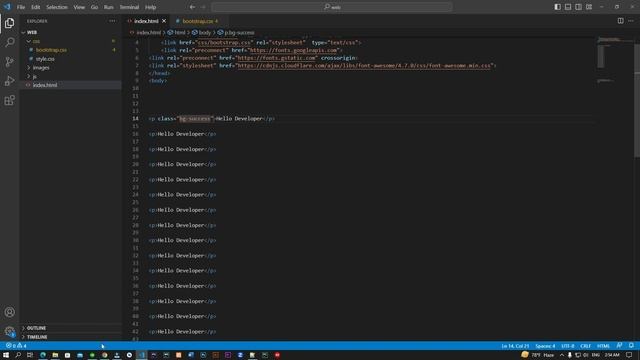Click the weather widget showing Haze
Viewport: 640px width, 360px height.
click(538, 355)
